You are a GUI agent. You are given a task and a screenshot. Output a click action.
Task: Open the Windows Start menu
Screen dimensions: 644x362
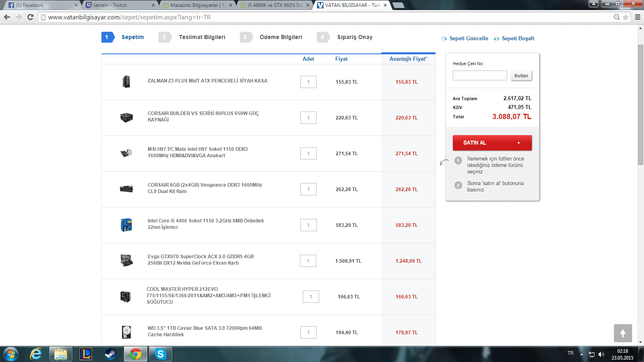[x=10, y=354]
